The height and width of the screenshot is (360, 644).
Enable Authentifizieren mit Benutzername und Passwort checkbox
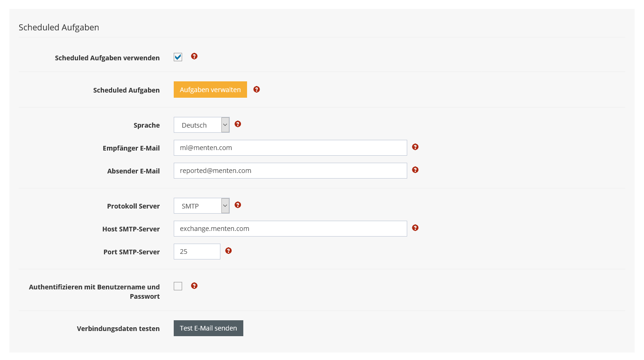[x=178, y=286]
